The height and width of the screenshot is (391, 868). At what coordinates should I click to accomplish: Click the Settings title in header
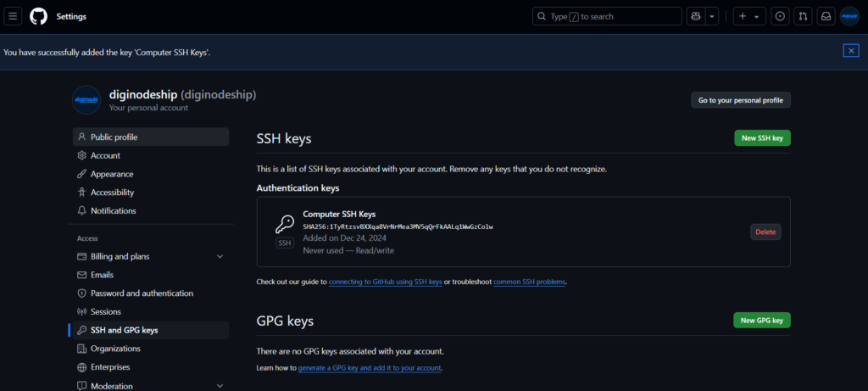click(x=71, y=17)
